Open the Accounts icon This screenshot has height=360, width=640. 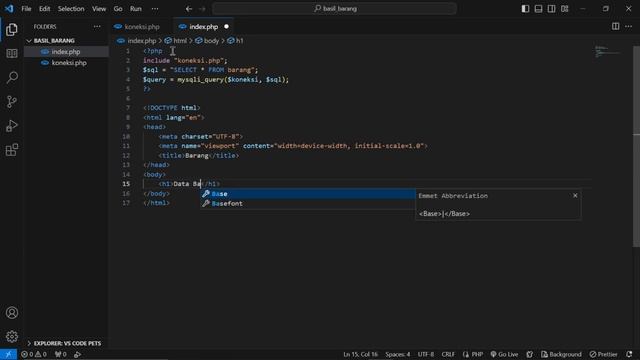12,313
